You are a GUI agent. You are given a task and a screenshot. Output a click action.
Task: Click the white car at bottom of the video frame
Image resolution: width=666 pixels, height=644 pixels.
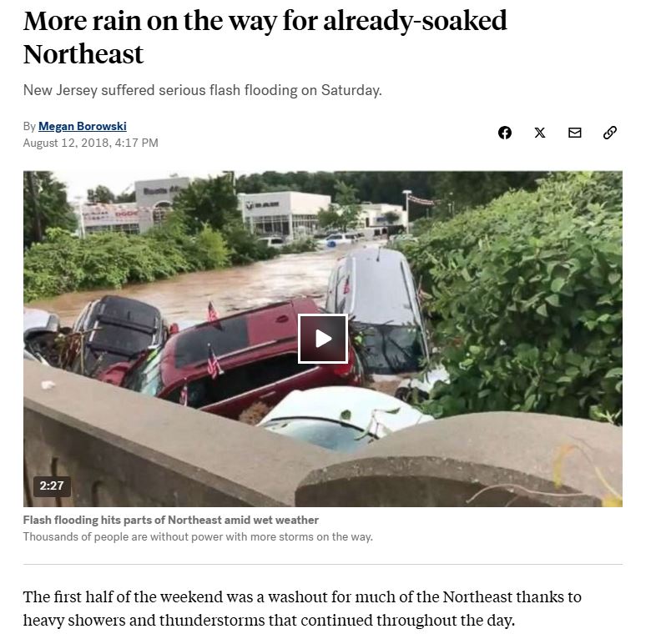[344, 416]
